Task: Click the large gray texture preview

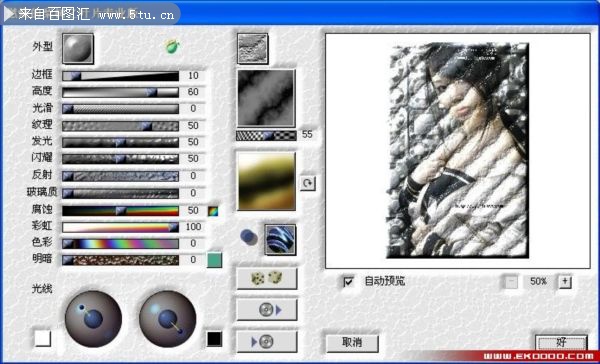Action: point(266,98)
